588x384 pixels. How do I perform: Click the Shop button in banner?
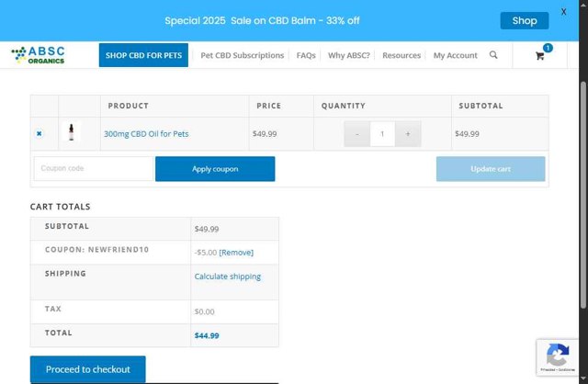click(525, 20)
